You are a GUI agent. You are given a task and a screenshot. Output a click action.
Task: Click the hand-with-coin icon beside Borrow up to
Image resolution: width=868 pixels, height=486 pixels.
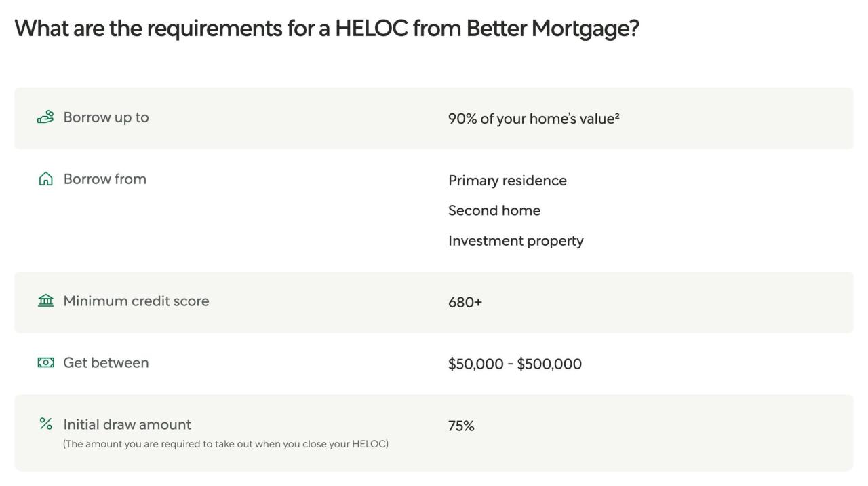[45, 117]
